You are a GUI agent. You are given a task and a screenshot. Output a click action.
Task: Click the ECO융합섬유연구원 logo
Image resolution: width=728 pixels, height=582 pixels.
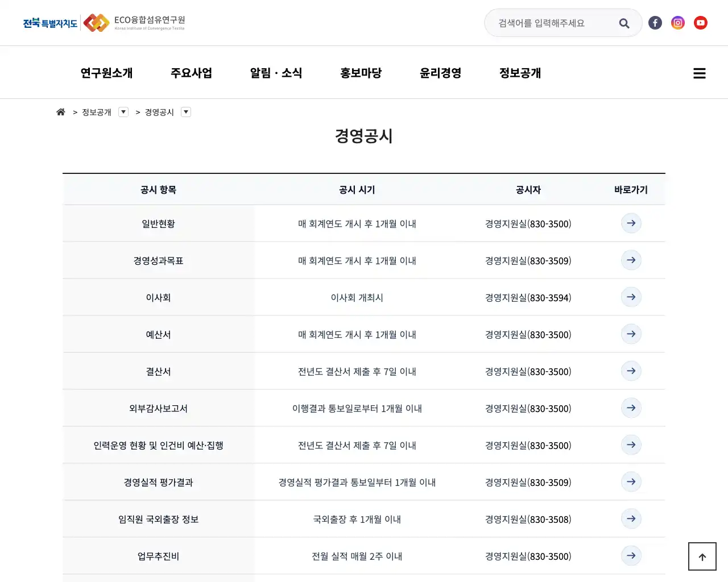(x=134, y=23)
